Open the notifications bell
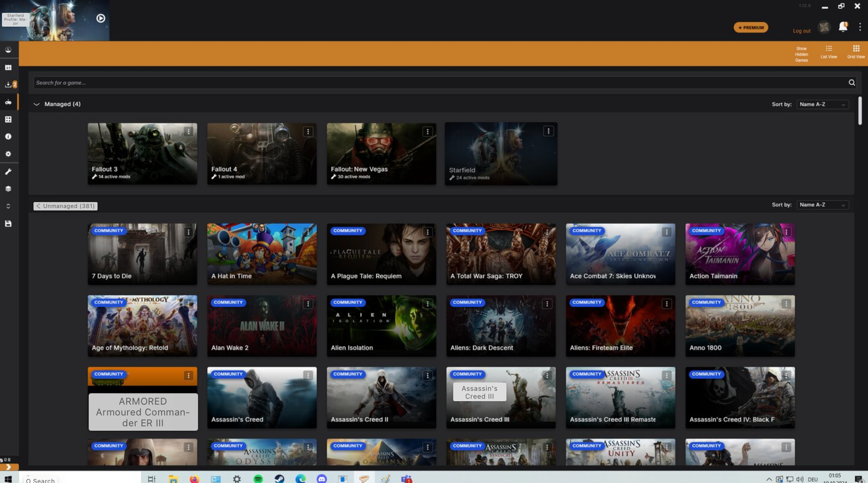868x483 pixels. click(843, 27)
